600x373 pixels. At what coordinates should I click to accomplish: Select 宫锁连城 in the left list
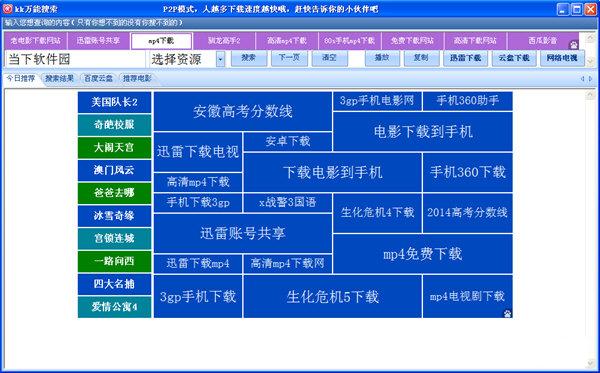[114, 238]
